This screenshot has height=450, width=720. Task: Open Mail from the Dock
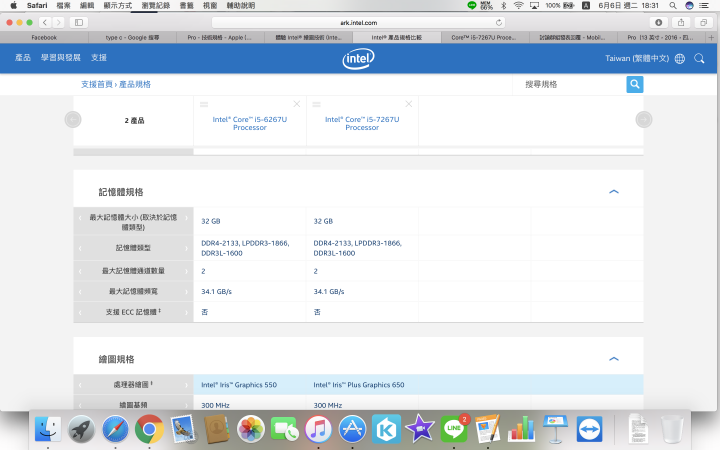(183, 430)
